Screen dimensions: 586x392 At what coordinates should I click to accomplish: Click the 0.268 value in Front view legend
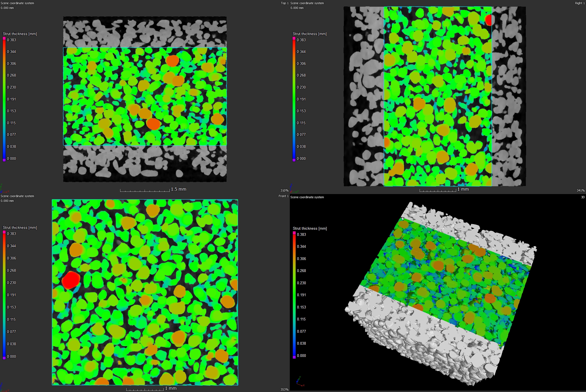pos(11,270)
